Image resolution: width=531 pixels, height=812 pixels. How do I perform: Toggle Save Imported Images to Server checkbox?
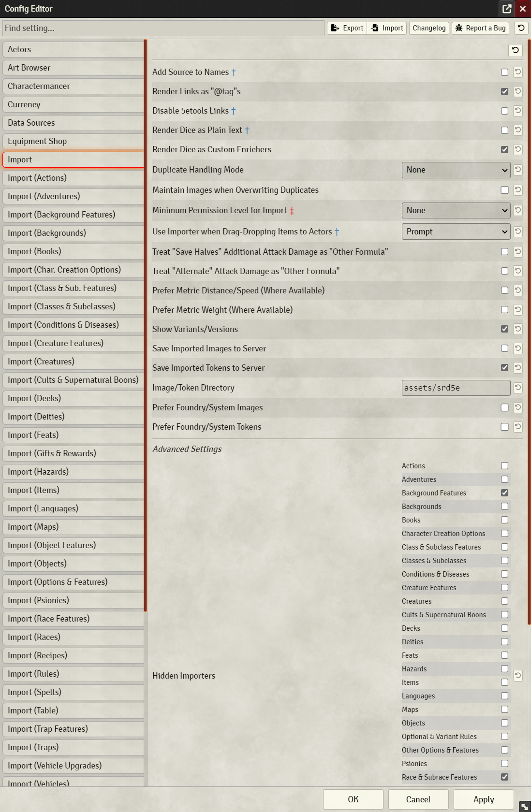504,348
